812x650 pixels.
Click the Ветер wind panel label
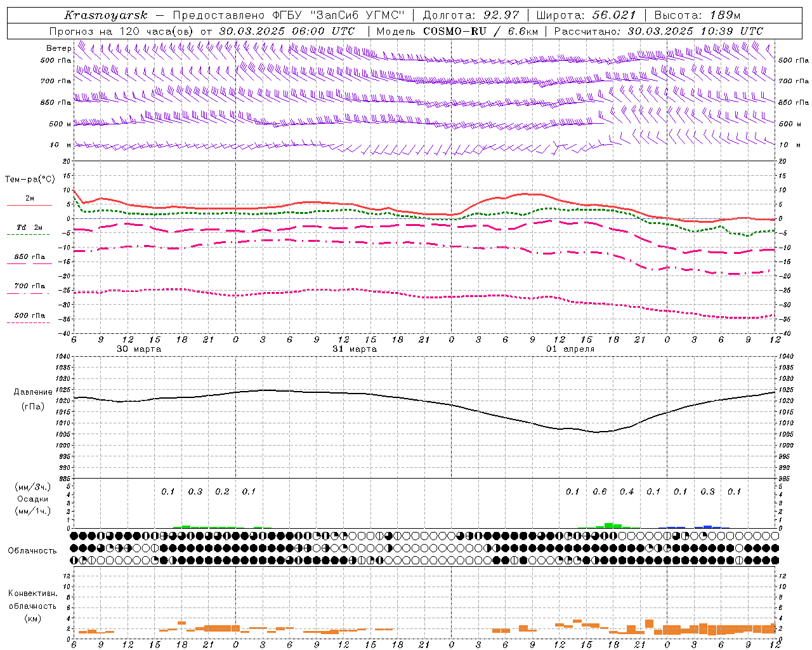tap(59, 48)
